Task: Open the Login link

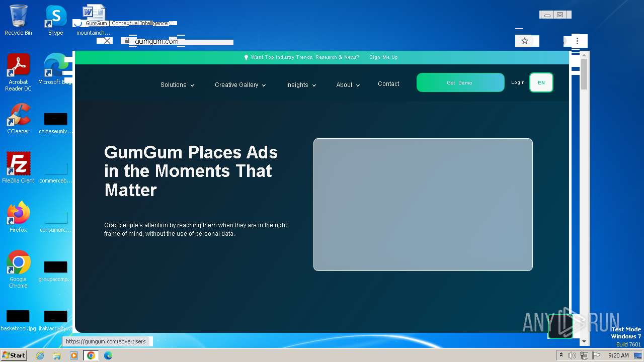Action: tap(518, 82)
